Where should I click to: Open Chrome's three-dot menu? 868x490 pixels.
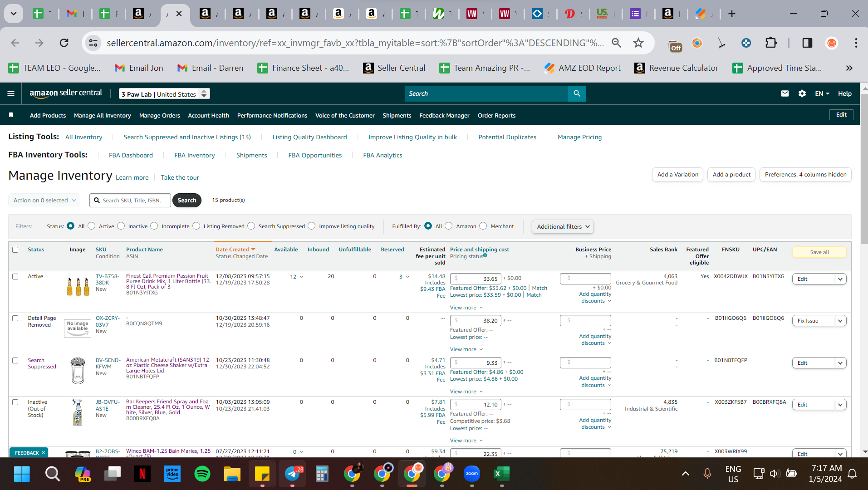(856, 43)
